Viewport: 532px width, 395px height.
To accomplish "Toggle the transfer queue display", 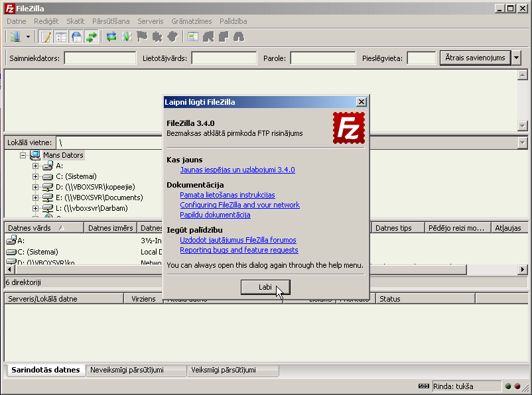I will (92, 36).
